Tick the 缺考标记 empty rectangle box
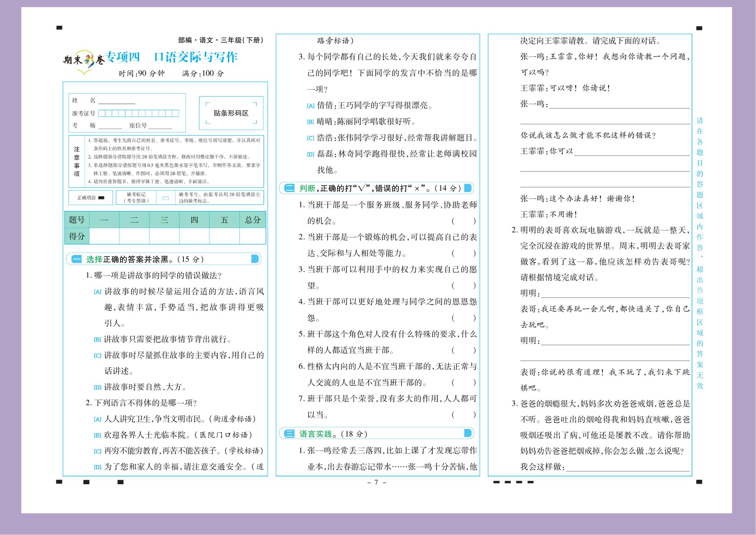 tap(166, 198)
